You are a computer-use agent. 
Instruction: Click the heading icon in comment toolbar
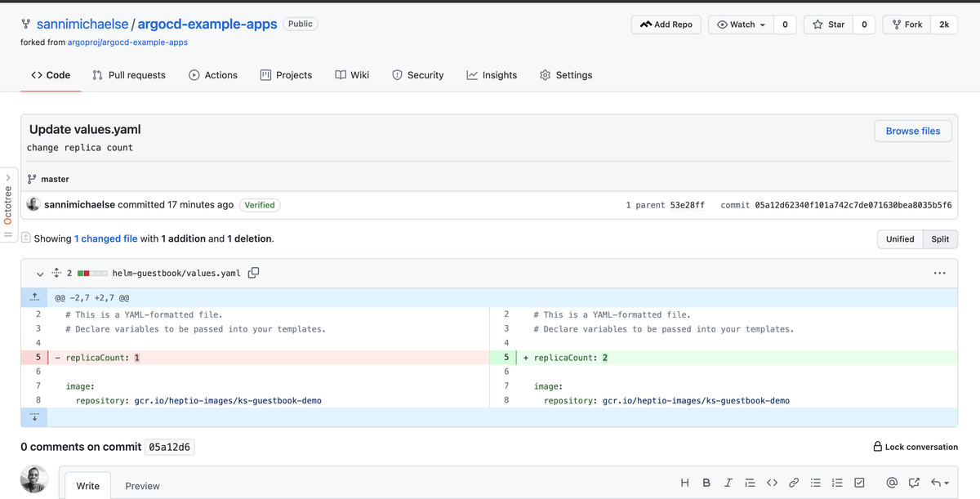685,483
